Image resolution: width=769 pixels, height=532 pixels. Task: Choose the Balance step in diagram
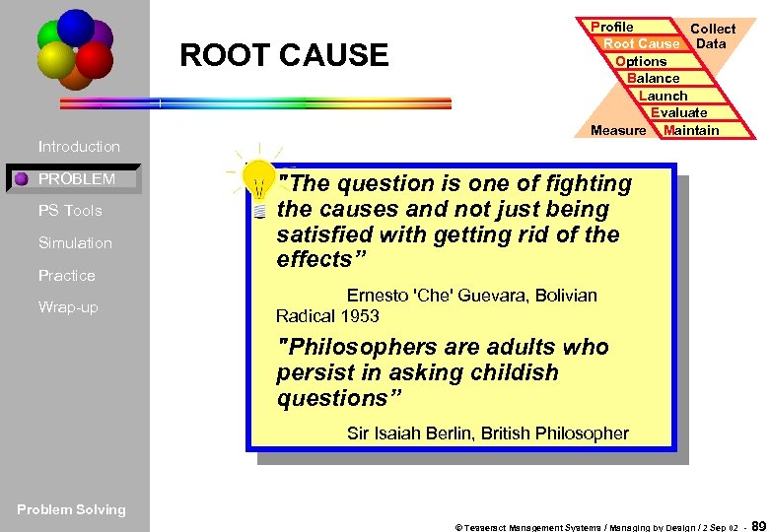tap(666, 79)
